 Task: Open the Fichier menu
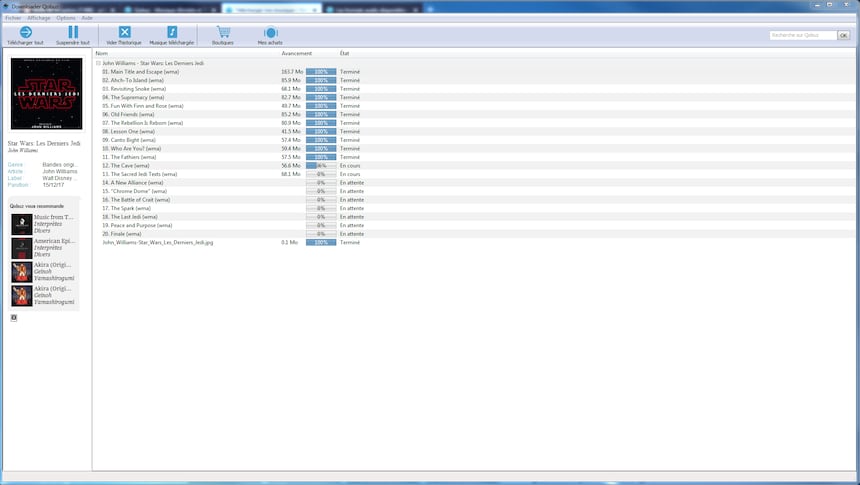tap(13, 18)
